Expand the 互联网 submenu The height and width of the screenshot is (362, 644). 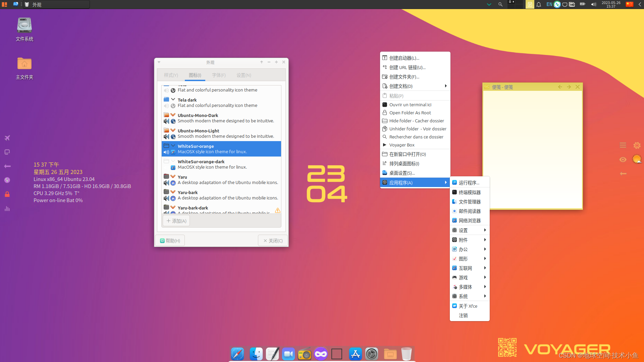tap(470, 268)
